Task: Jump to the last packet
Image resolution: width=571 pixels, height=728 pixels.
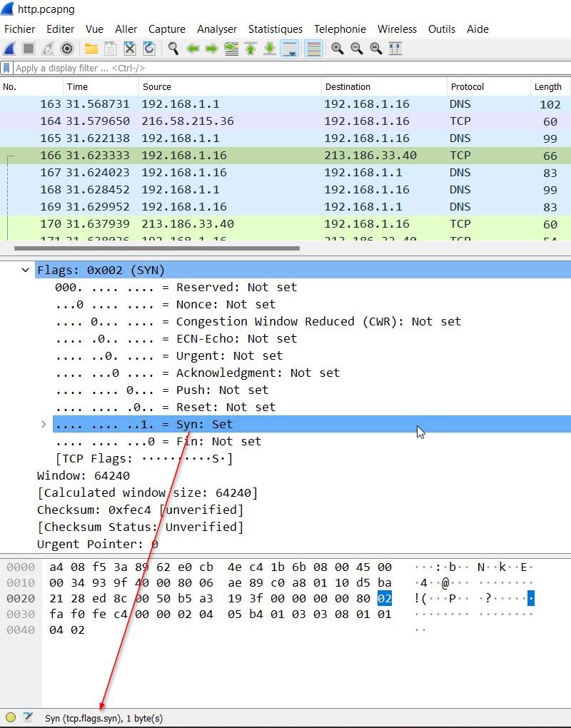Action: pyautogui.click(x=270, y=49)
